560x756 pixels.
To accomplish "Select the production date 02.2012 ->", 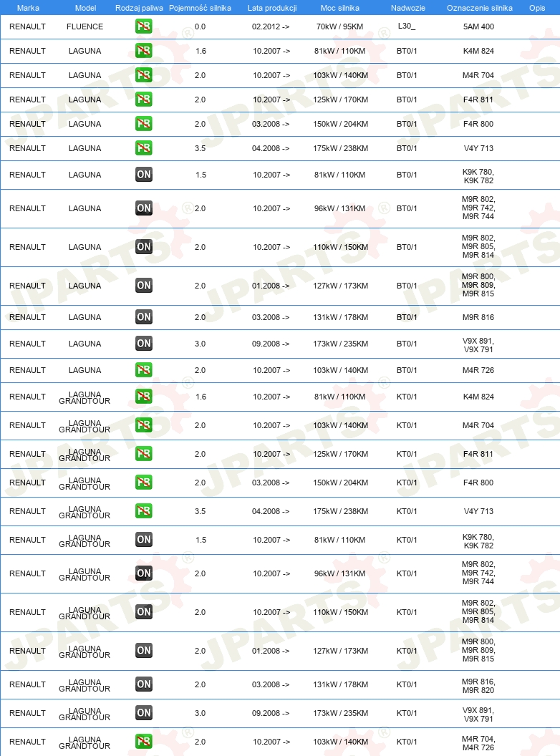I will tap(271, 26).
